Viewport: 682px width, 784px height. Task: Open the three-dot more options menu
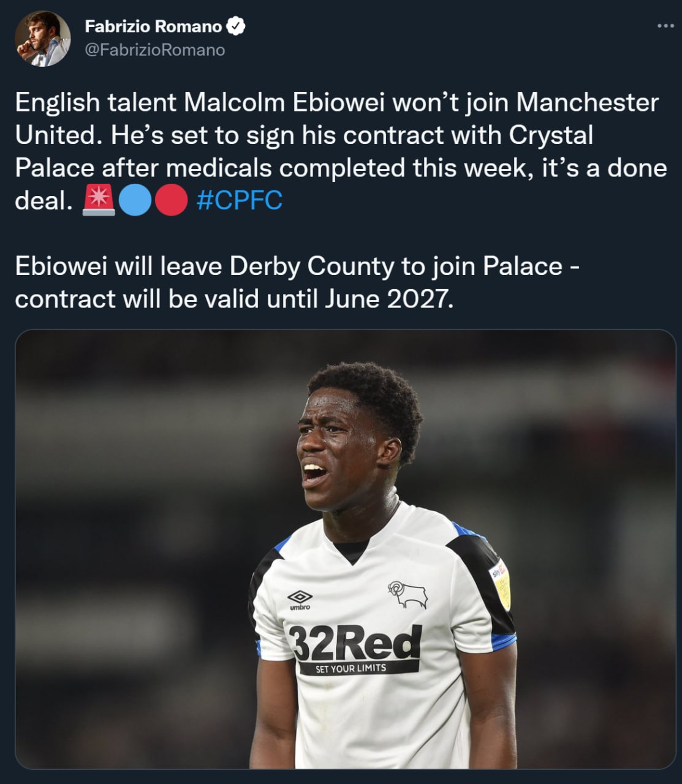665,26
